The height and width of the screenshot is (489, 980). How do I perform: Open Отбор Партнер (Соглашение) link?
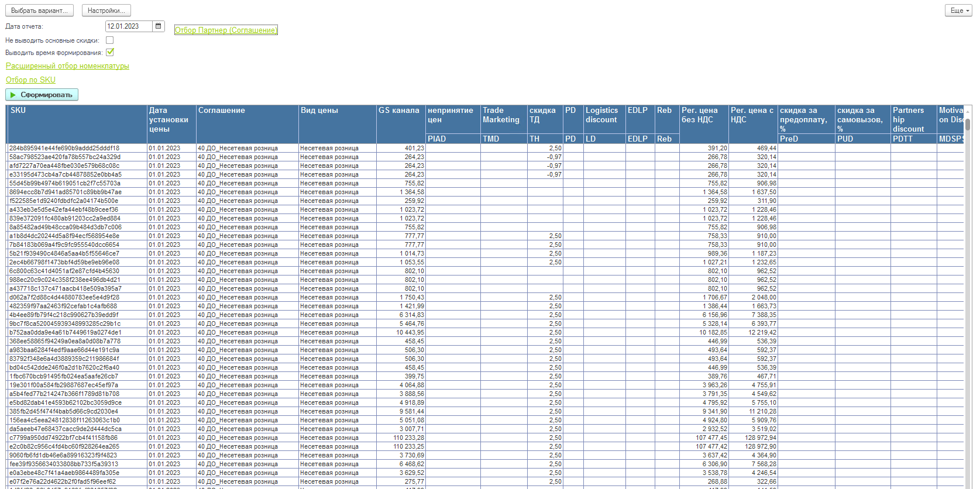click(226, 30)
